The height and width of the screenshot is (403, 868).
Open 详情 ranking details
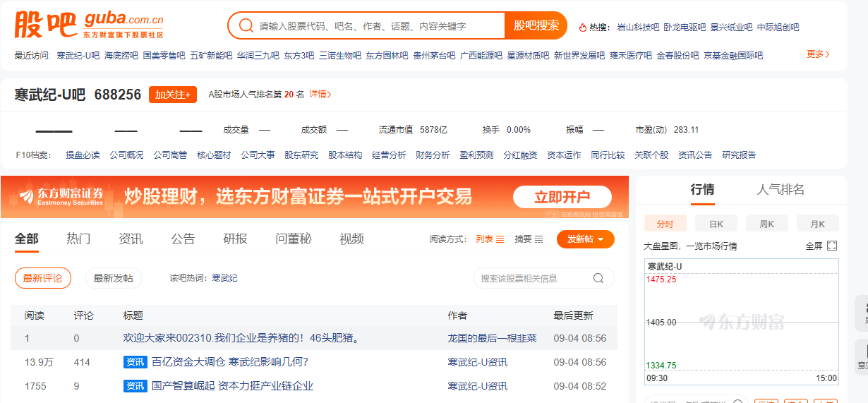[320, 94]
